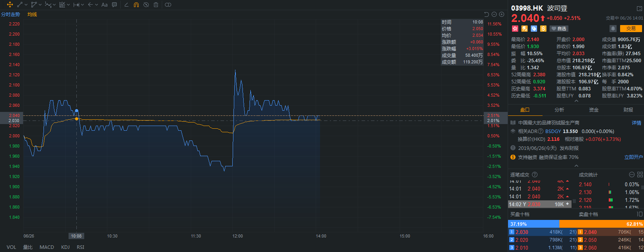This screenshot has width=644, height=252.
Task: Open the 详情 company details link
Action: (637, 123)
